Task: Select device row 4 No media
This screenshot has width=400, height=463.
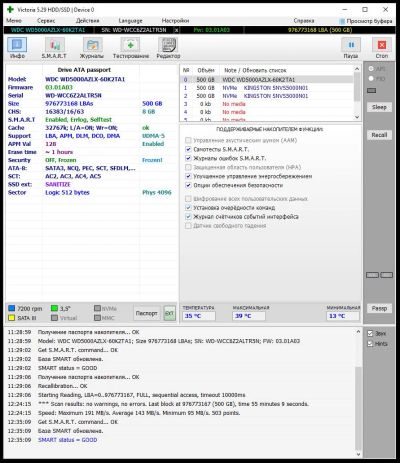Action: click(267, 112)
